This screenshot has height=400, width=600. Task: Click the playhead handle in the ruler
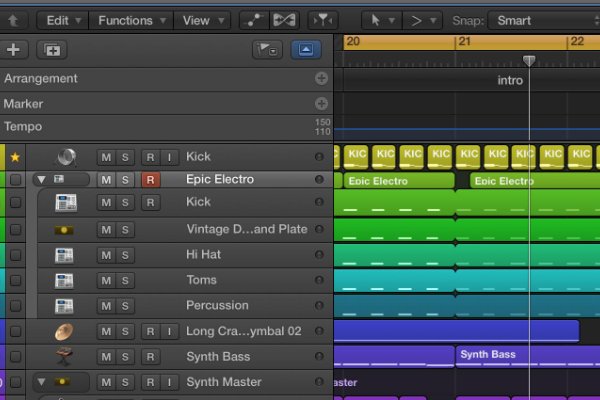[529, 61]
